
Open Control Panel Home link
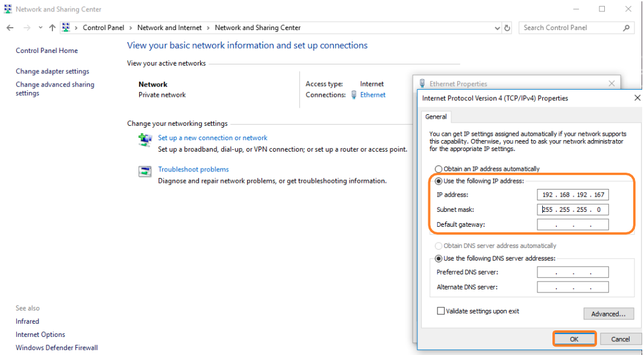(x=47, y=51)
